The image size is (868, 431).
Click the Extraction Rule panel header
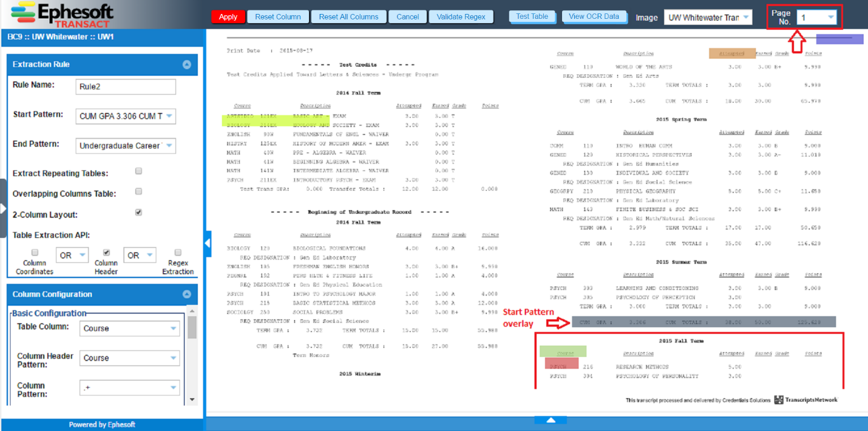[102, 64]
